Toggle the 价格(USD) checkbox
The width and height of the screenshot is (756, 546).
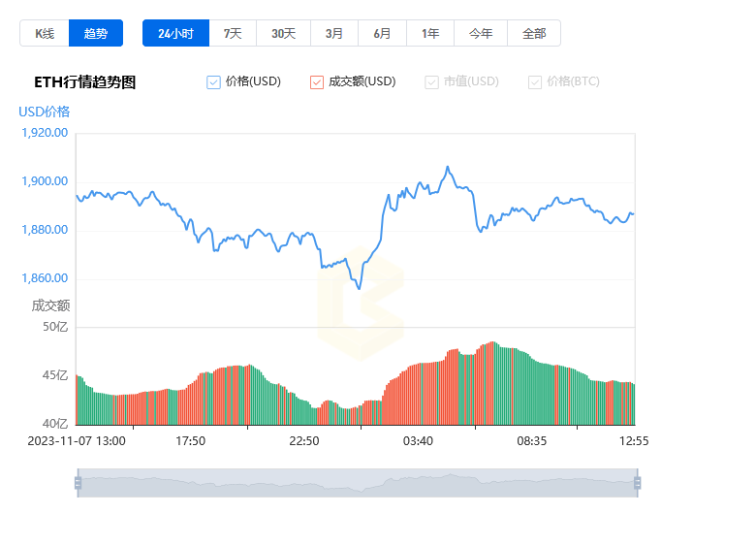click(x=213, y=82)
